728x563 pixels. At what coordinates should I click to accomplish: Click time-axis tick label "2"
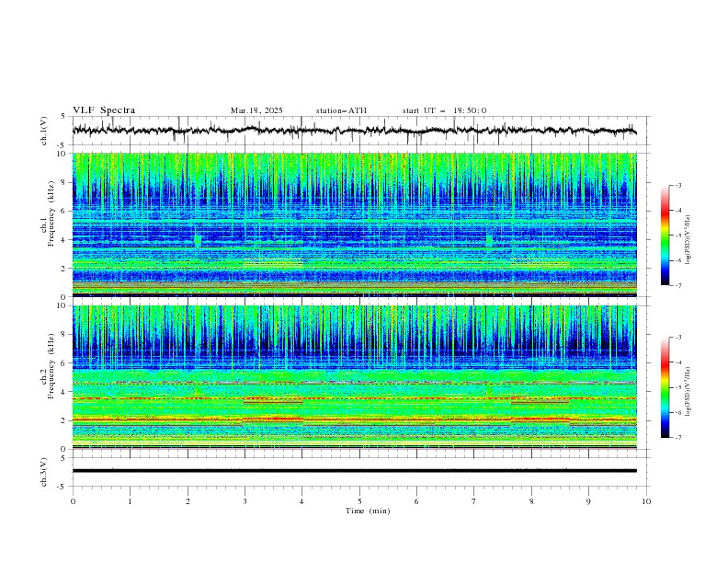coord(188,501)
